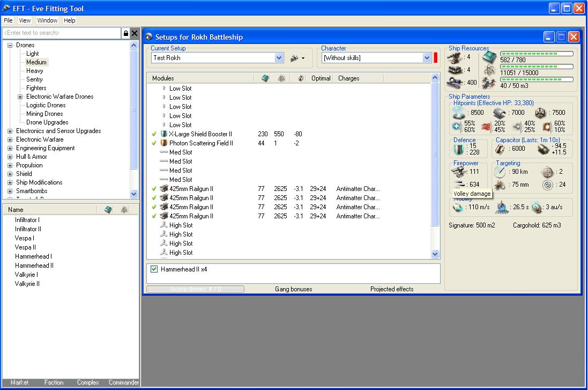Click the ship icon next to Current Setup
Viewport: 588px width, 390px height.
[x=294, y=58]
